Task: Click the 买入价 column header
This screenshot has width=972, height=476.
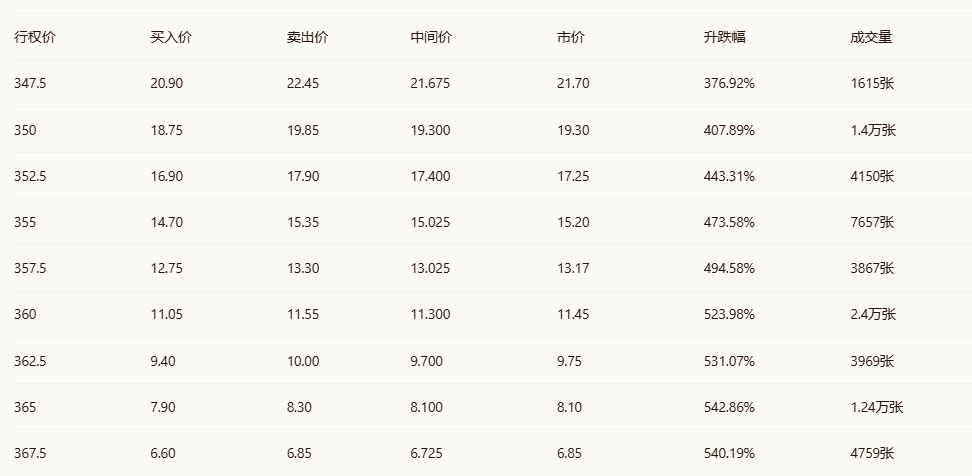Action: pos(171,37)
